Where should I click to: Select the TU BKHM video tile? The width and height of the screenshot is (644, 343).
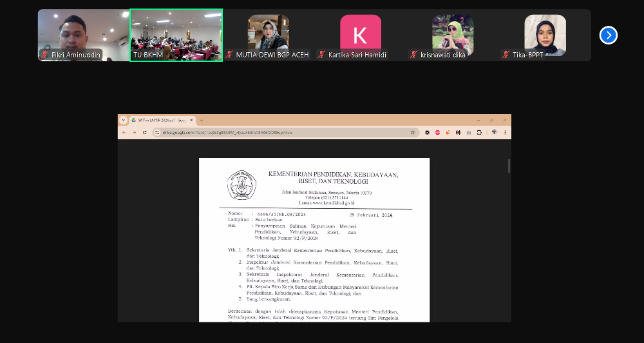[x=176, y=35]
